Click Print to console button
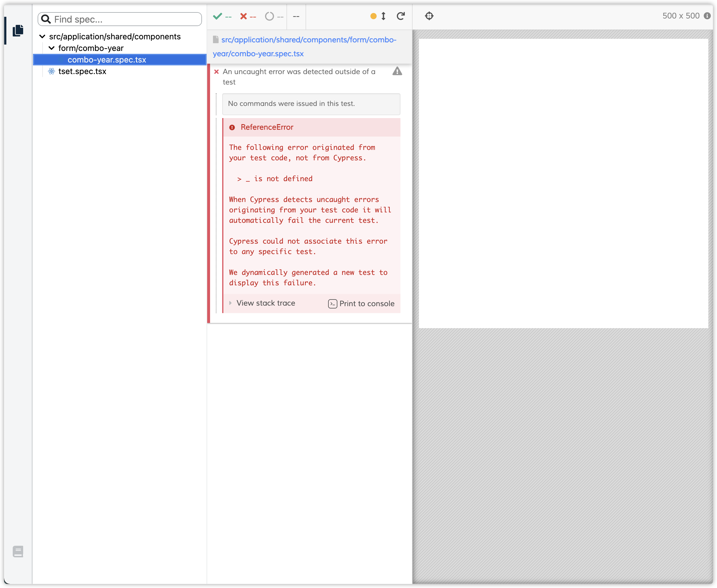Screen dimensions: 717x588 (x=361, y=304)
